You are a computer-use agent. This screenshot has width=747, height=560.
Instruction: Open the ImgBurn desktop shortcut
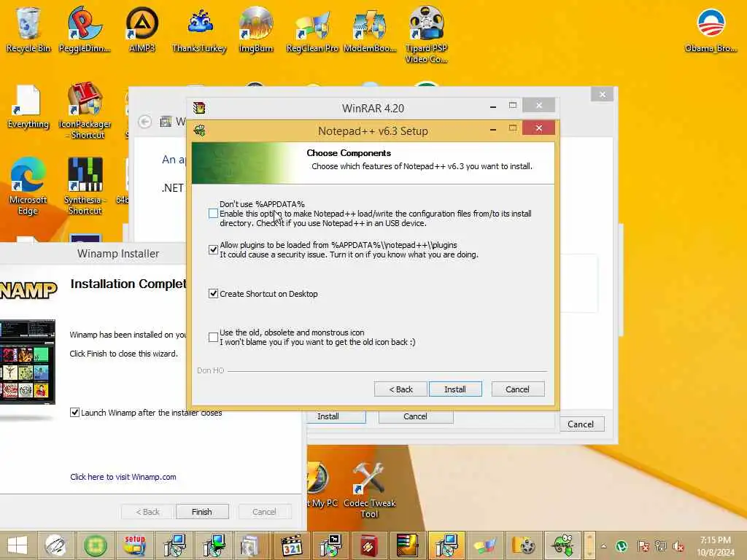[x=256, y=29]
